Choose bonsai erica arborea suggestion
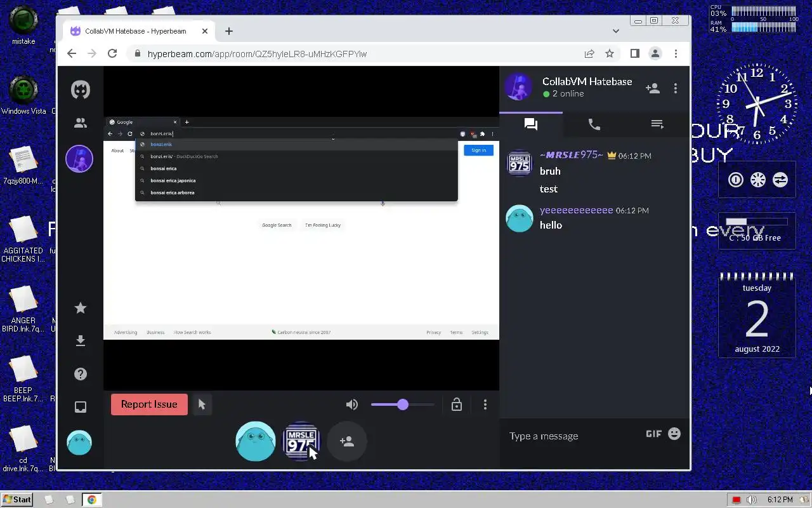This screenshot has height=508, width=812. pyautogui.click(x=296, y=192)
